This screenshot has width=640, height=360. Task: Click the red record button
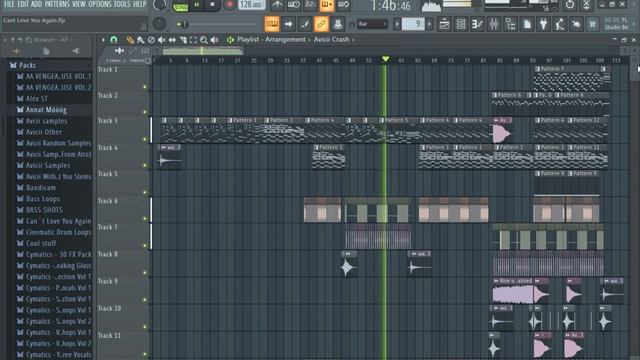point(229,5)
